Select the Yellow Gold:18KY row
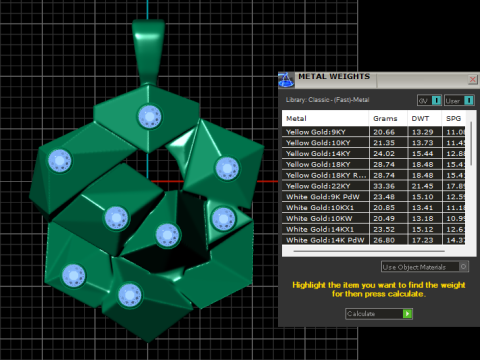The height and width of the screenshot is (360, 480). tap(374, 164)
